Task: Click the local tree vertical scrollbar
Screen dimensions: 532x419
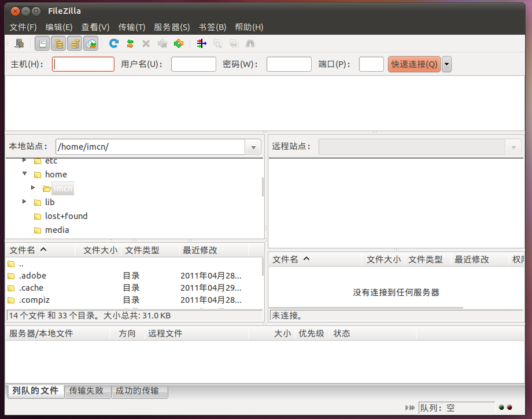Action: (x=263, y=187)
